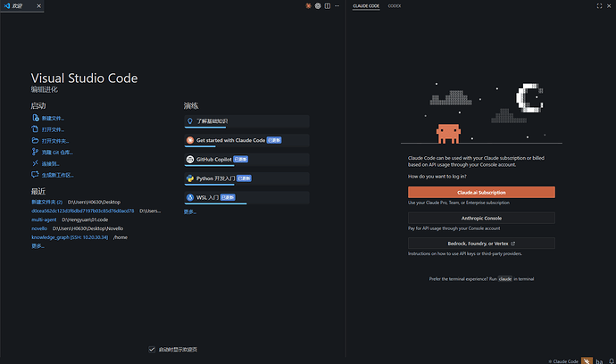
Task: Toggle 启动时显示欢迎页 checkbox
Action: (x=152, y=350)
